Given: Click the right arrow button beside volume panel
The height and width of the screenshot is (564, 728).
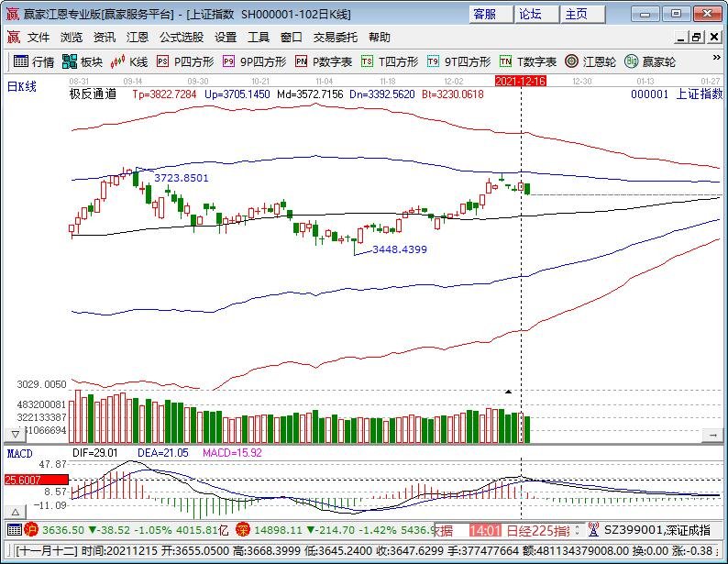Looking at the screenshot, I should (712, 435).
